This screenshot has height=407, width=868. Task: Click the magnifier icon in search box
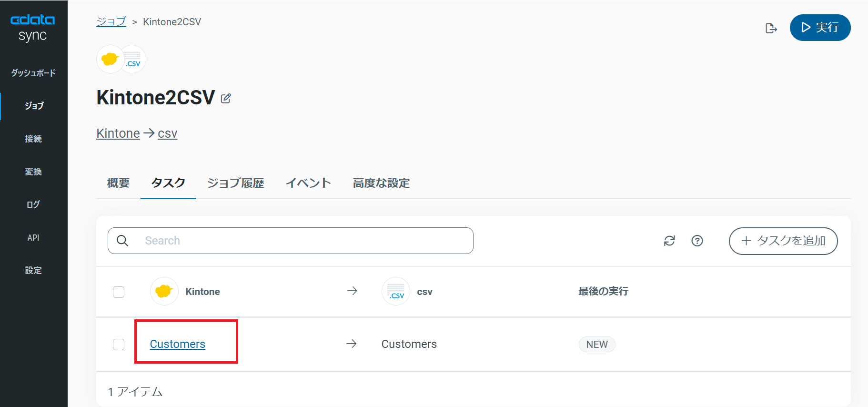point(122,241)
